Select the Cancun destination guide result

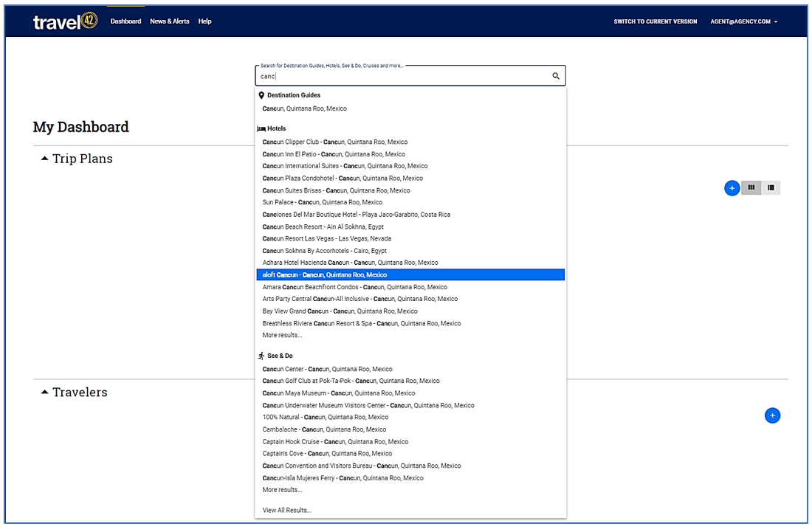tap(304, 109)
